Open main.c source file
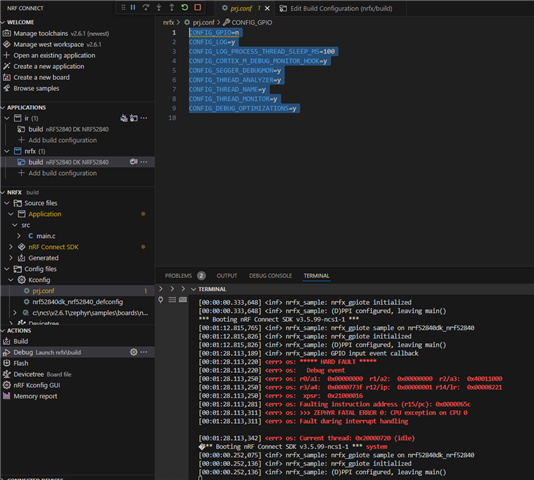Image resolution: width=534 pixels, height=480 pixels. pos(46,236)
